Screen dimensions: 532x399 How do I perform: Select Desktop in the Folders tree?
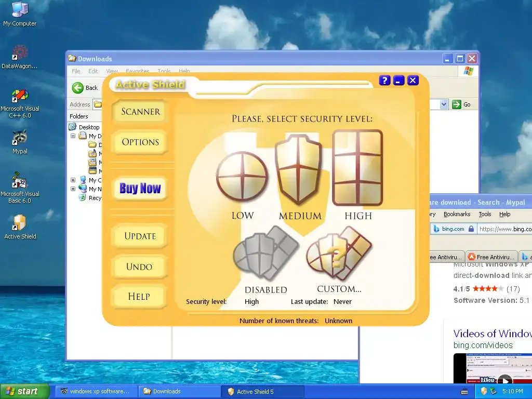(x=89, y=127)
